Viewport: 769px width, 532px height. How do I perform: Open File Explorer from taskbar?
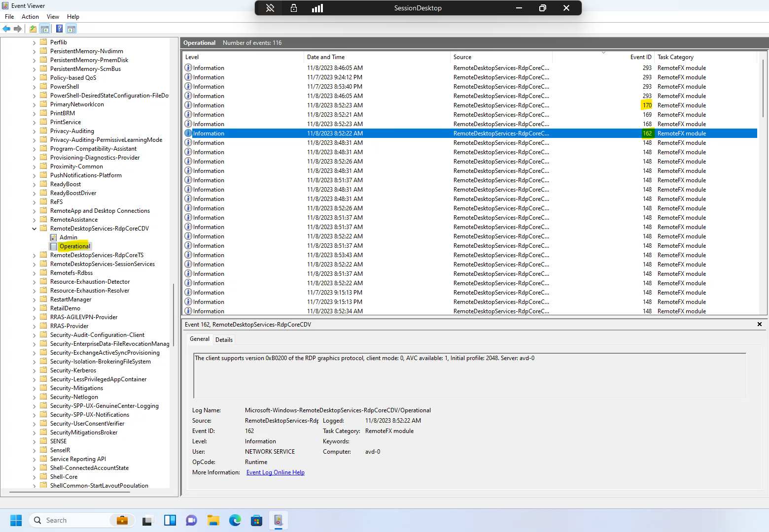[213, 520]
